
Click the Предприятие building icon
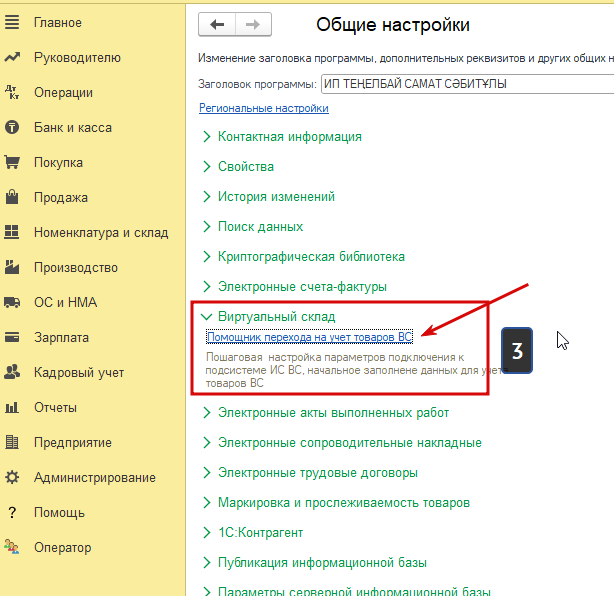pos(12,442)
